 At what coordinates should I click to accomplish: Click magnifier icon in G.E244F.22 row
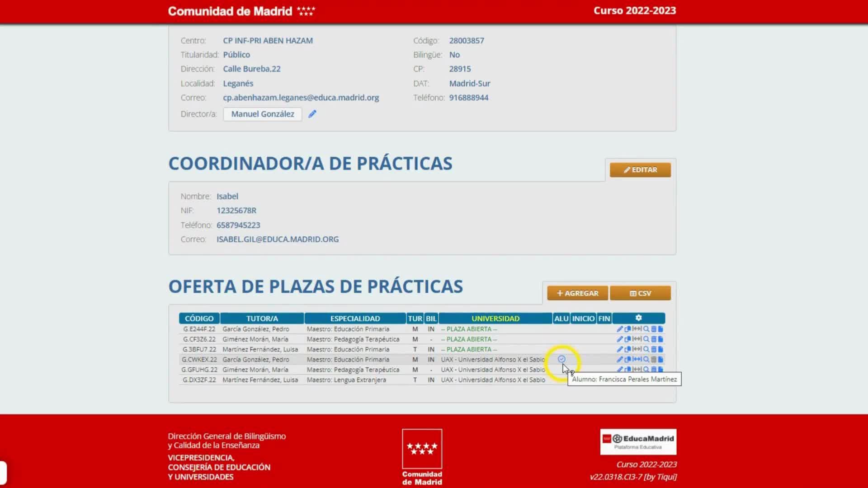pos(646,329)
